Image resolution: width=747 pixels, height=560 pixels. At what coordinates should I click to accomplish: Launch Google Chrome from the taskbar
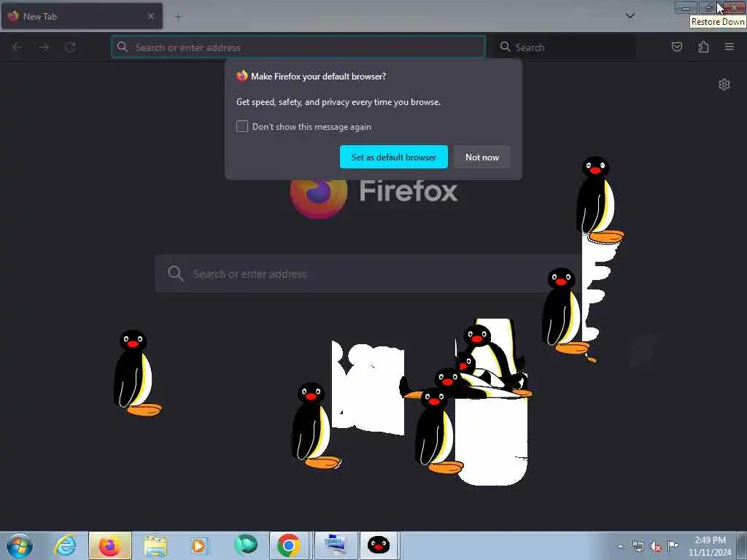[289, 545]
